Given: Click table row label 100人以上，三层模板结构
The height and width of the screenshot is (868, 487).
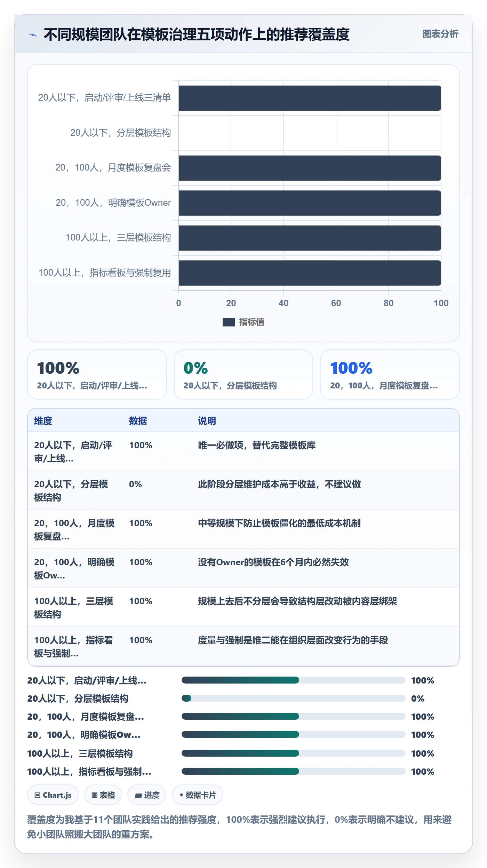Looking at the screenshot, I should pyautogui.click(x=73, y=608).
